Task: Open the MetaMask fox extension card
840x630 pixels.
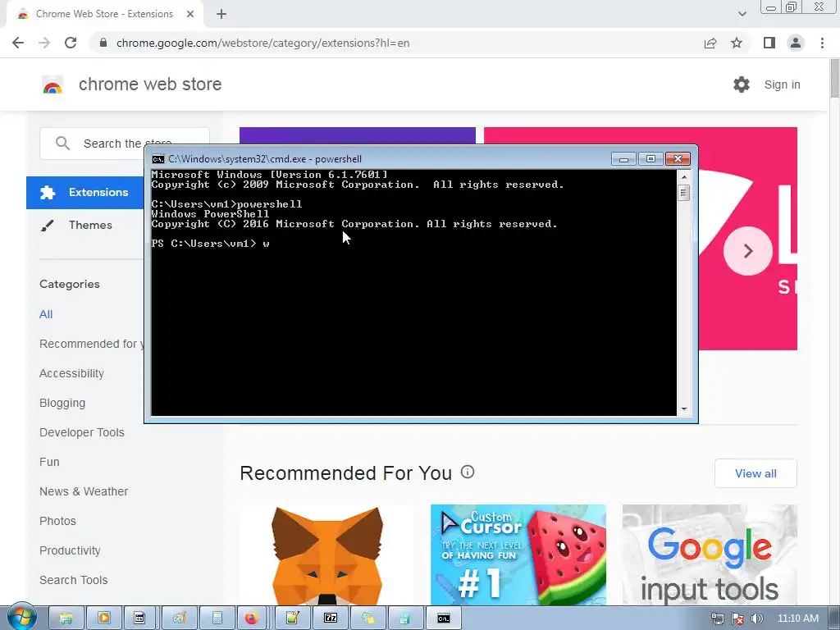Action: 326,555
